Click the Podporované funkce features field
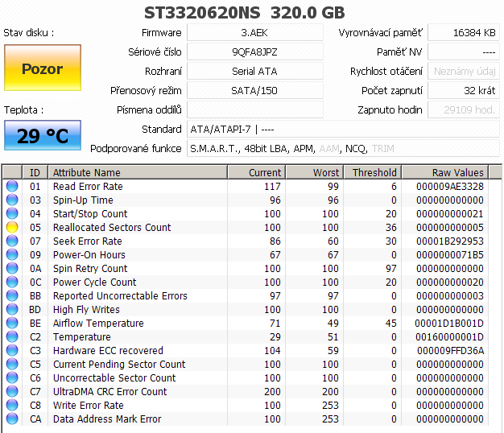Image resolution: width=504 pixels, height=433 pixels. [343, 148]
